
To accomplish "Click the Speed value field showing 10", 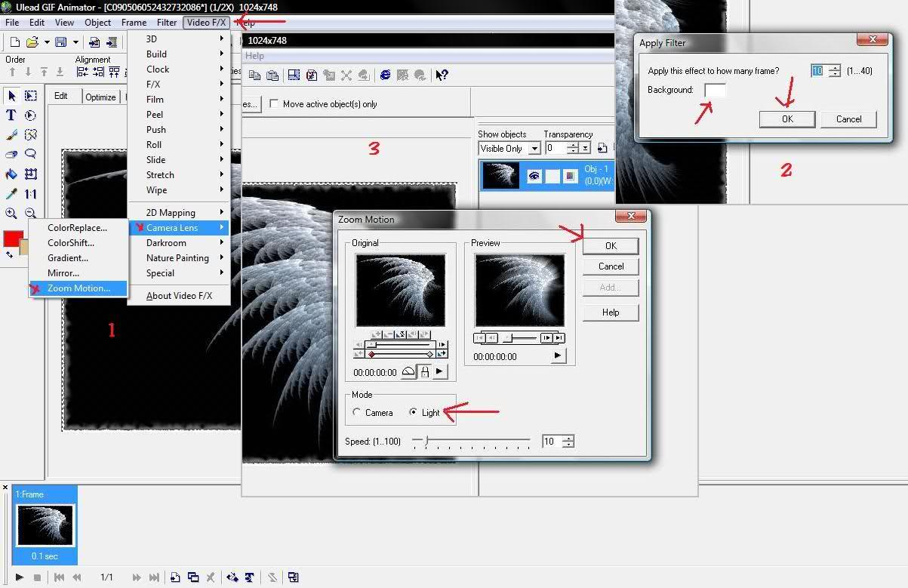I will (551, 442).
